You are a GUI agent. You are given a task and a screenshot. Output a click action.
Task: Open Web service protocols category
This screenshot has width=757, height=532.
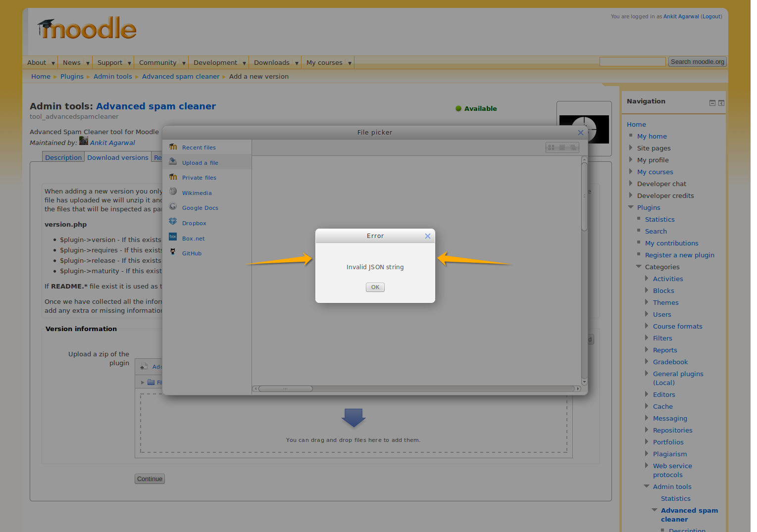(x=672, y=470)
